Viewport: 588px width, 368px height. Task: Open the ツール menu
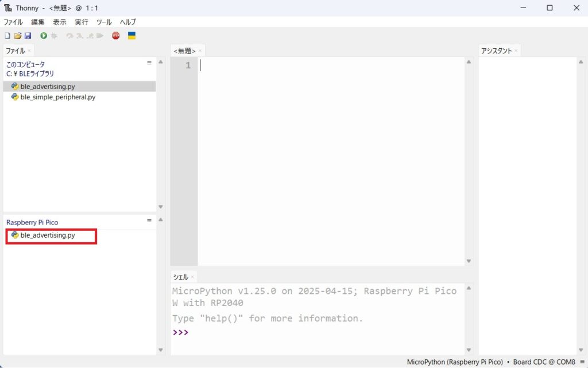point(104,22)
